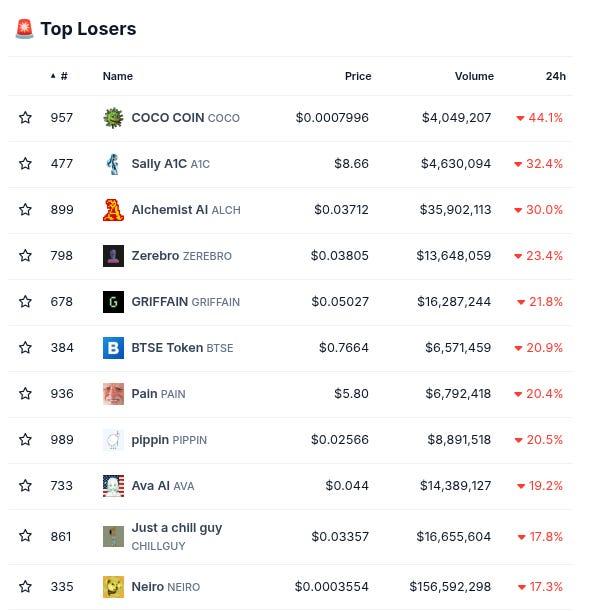Click the Alchemist AI red logo
The height and width of the screenshot is (611, 596).
click(113, 210)
